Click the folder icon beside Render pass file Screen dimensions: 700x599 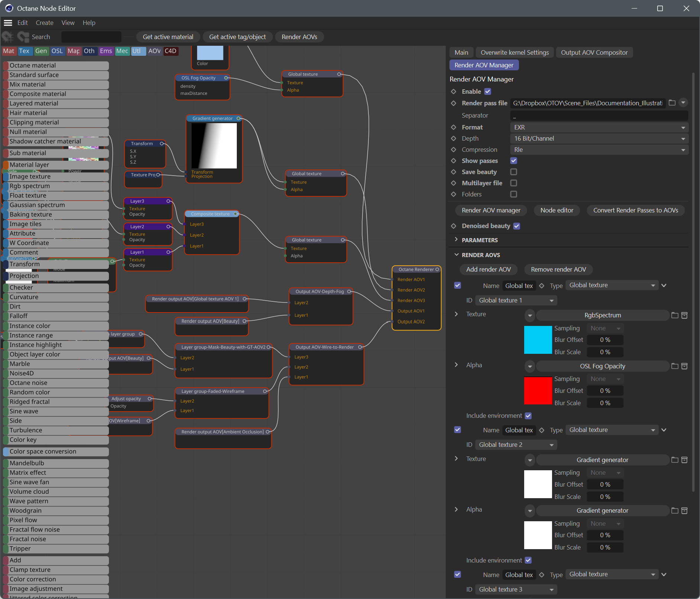tap(672, 103)
